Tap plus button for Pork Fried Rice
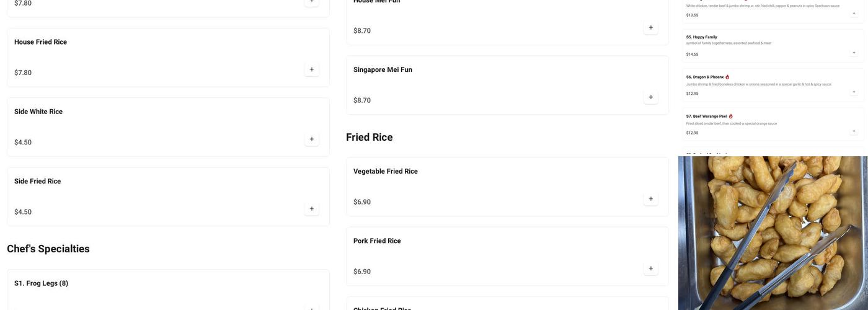Screen dimensions: 868x310 (650, 268)
